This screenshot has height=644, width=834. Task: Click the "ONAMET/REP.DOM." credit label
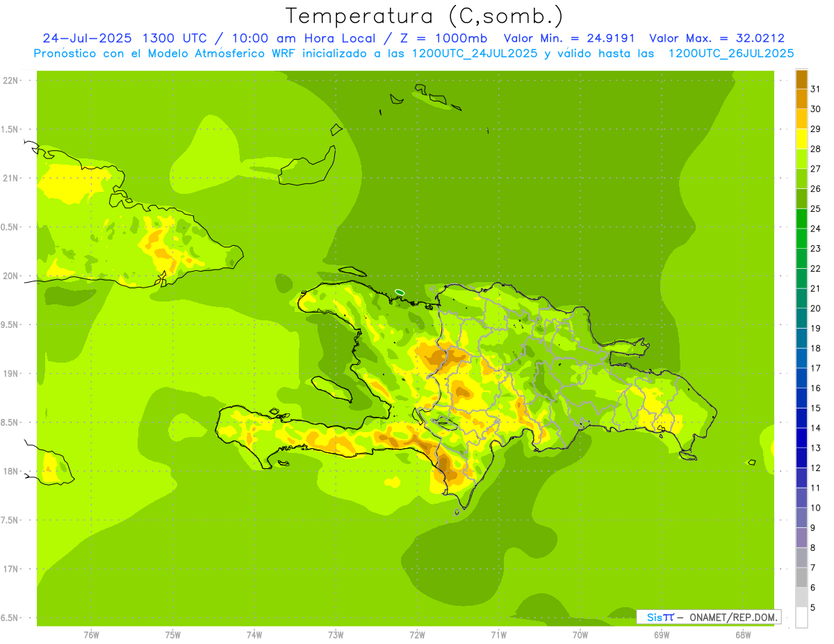click(x=733, y=617)
